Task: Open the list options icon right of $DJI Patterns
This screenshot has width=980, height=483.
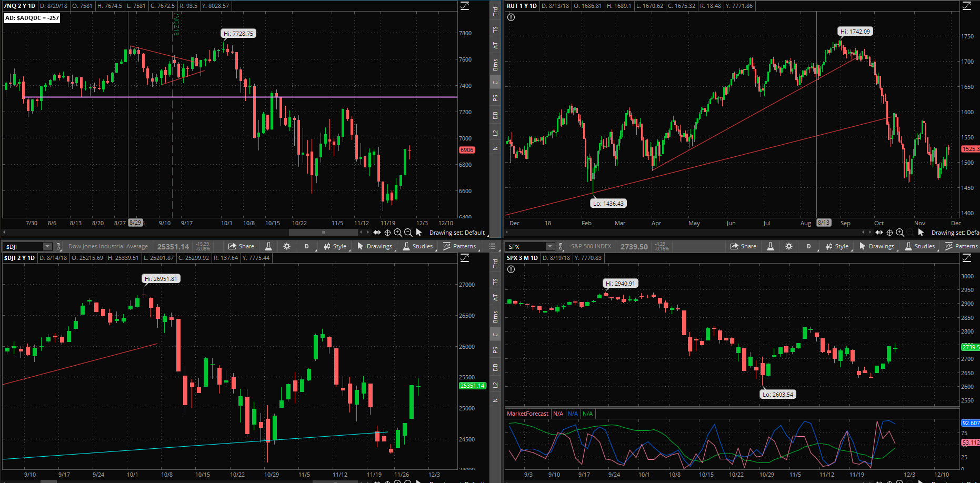Action: (492, 246)
